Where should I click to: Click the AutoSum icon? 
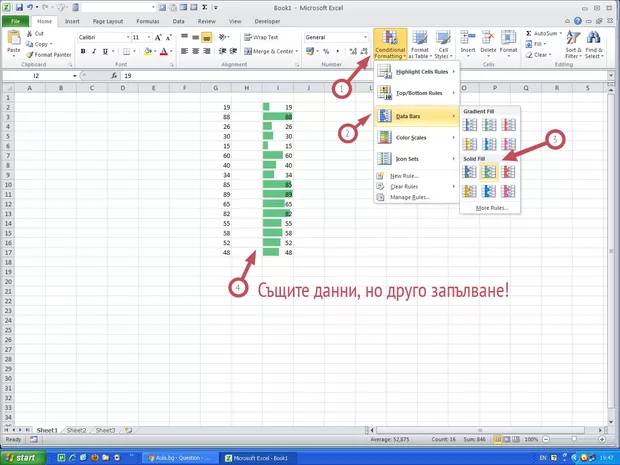click(x=529, y=33)
